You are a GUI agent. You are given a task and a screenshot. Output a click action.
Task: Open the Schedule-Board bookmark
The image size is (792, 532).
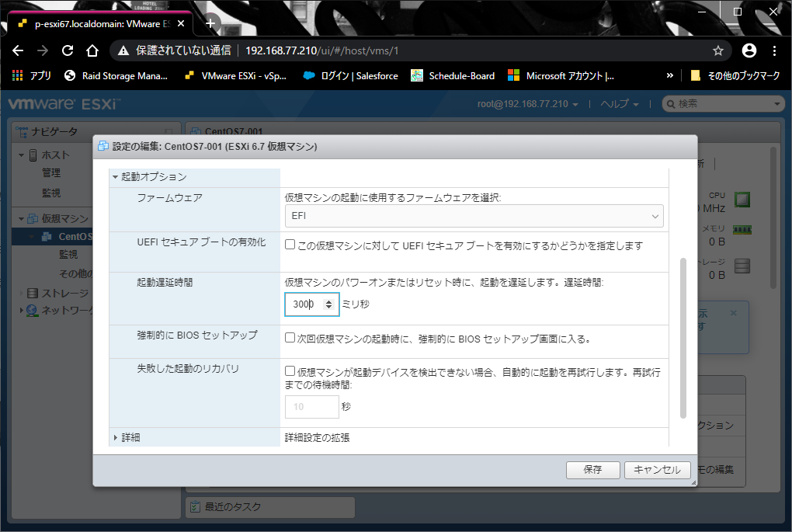(453, 76)
